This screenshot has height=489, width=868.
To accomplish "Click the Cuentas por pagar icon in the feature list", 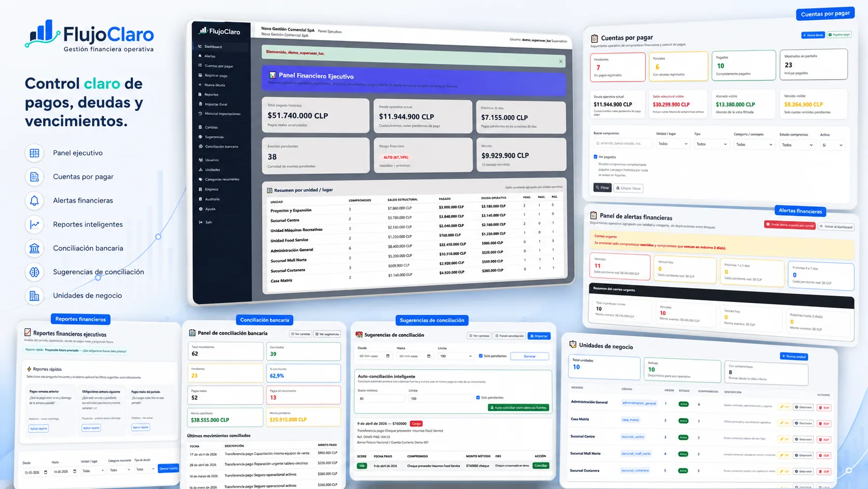I will pyautogui.click(x=34, y=177).
